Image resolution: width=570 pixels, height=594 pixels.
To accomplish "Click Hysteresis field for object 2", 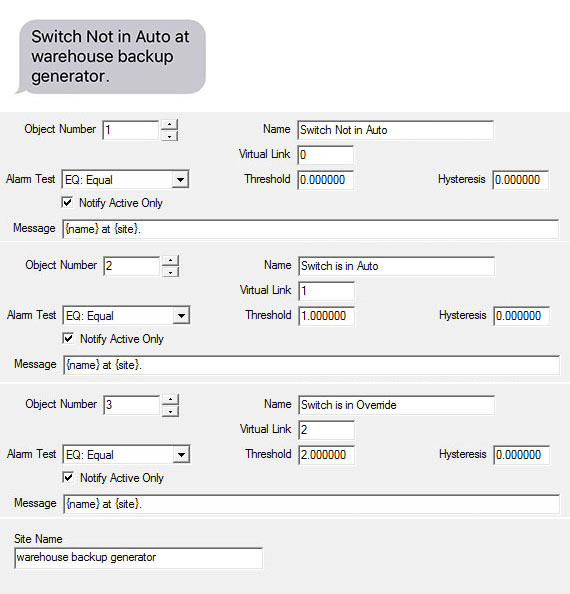I will (522, 316).
